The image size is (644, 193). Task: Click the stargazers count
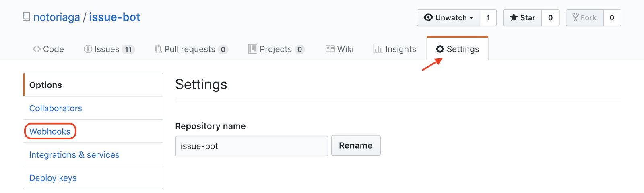(550, 18)
